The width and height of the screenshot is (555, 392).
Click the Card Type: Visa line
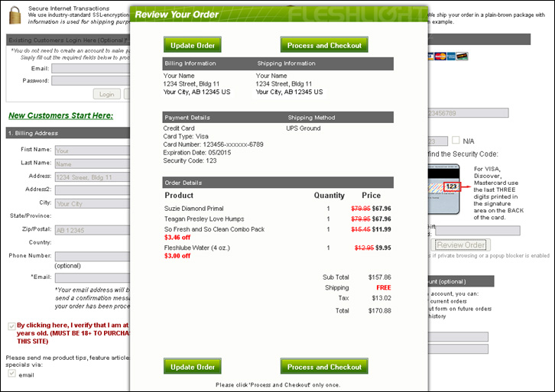point(186,136)
